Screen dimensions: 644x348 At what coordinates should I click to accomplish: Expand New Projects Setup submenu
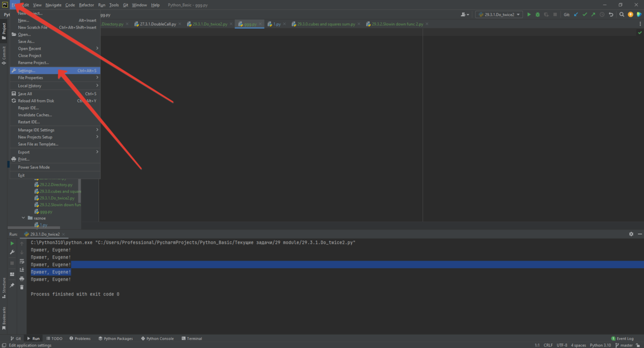tap(55, 137)
